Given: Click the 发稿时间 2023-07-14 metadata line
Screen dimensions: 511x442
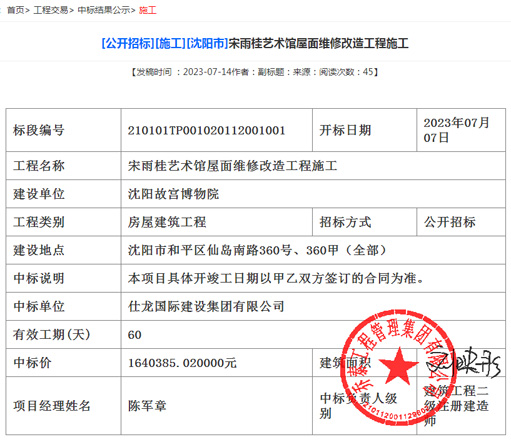Looking at the screenshot, I should [255, 72].
